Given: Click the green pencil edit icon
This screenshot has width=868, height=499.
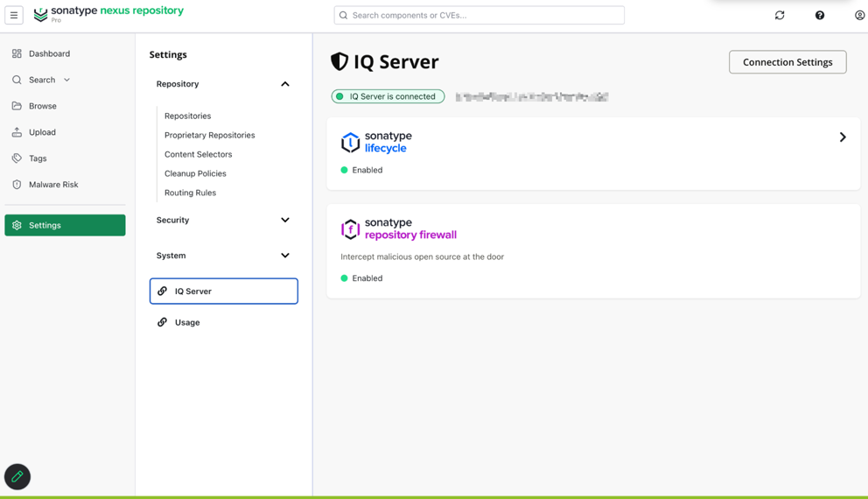Looking at the screenshot, I should coord(17,476).
